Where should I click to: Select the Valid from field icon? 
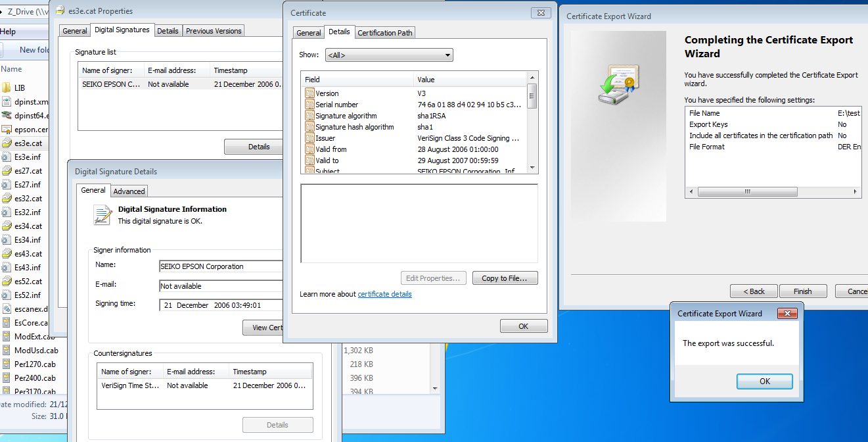pos(310,149)
